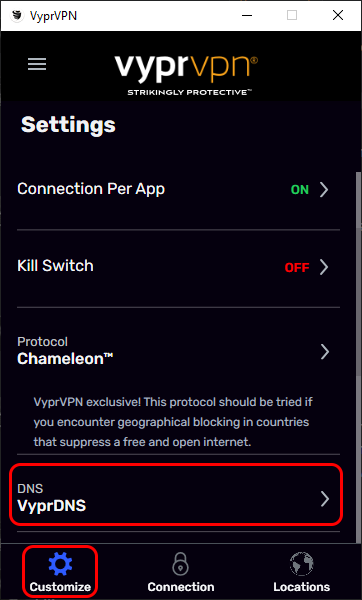Screen dimensions: 362x600
Task: Toggle the Kill Switch OFF status
Action: pos(297,267)
